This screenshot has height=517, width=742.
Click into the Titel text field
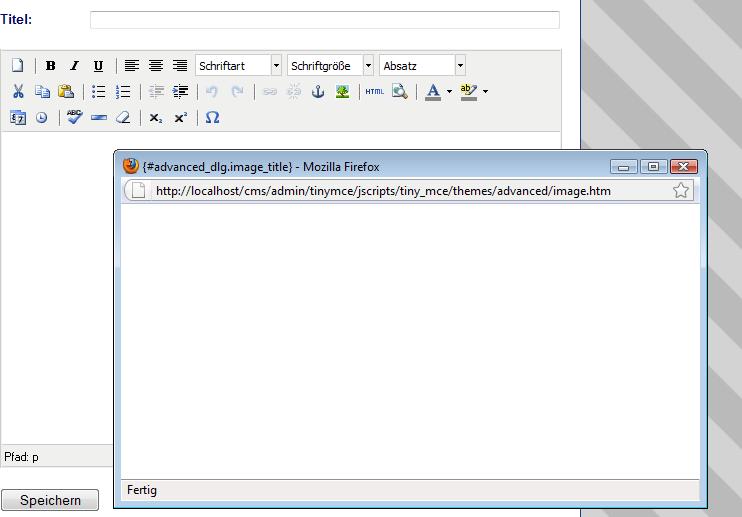[324, 20]
